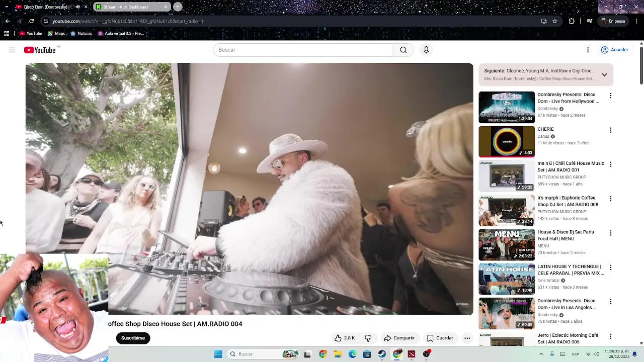Click the taskbar Buscar search box

tap(263, 354)
